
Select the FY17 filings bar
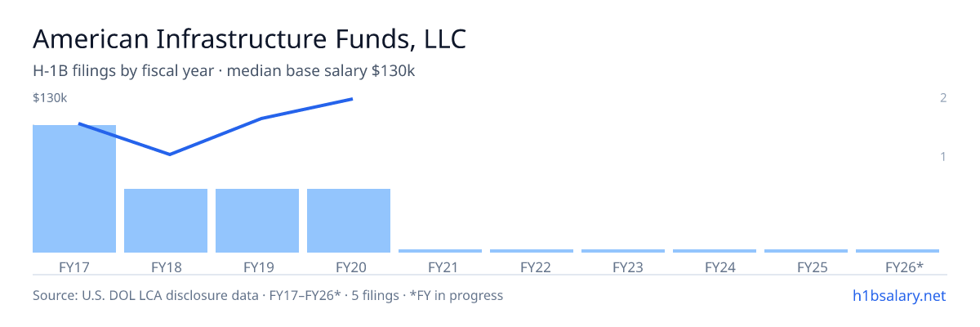(x=74, y=189)
